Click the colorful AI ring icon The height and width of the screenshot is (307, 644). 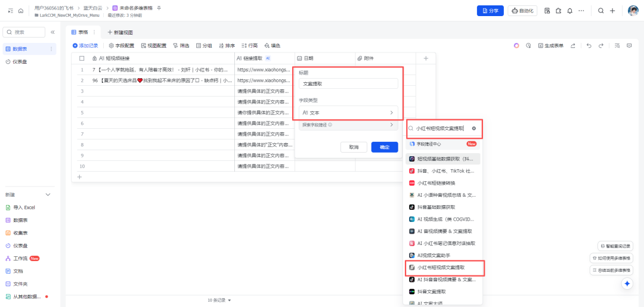(516, 45)
